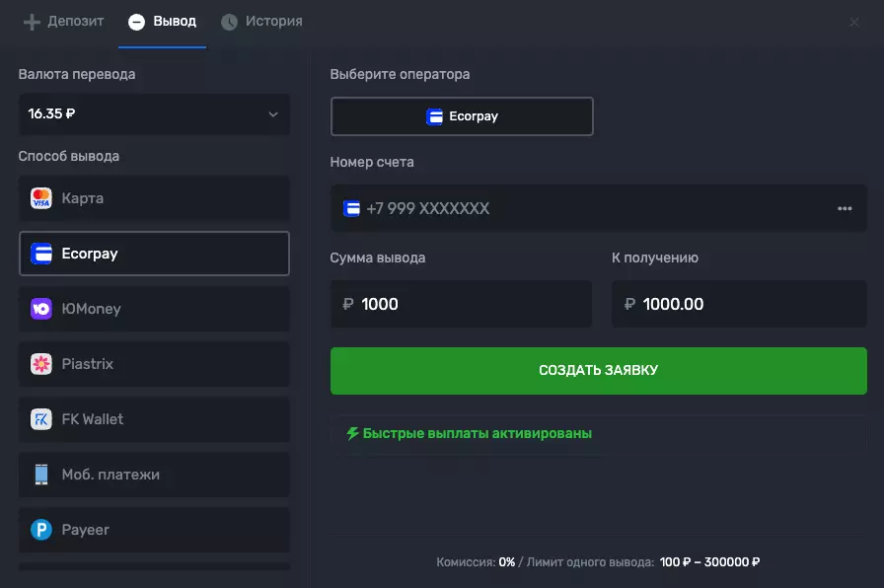Choose Ecorpay as the active method
This screenshot has height=588, width=884.
pos(154,254)
